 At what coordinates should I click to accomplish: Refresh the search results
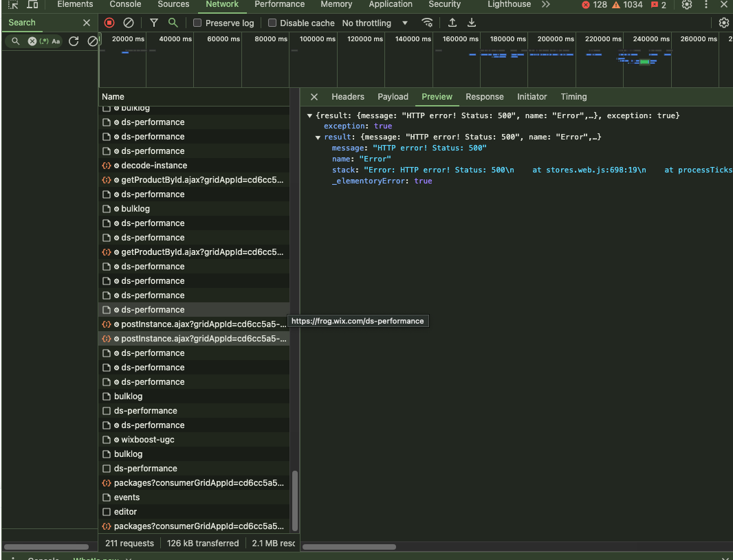pyautogui.click(x=74, y=41)
